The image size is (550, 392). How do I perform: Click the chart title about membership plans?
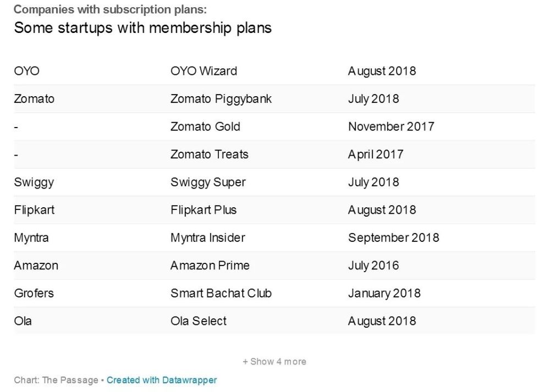(x=142, y=27)
